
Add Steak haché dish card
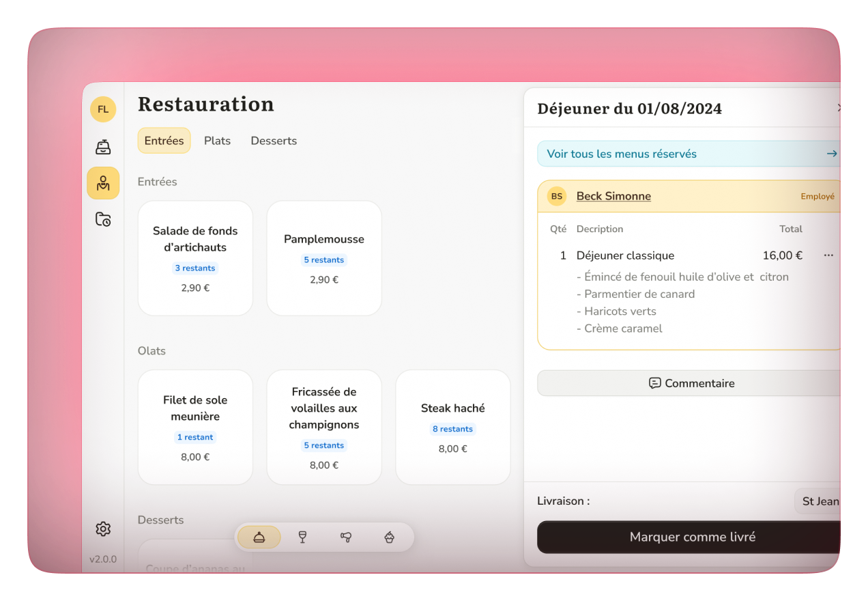[x=453, y=427]
